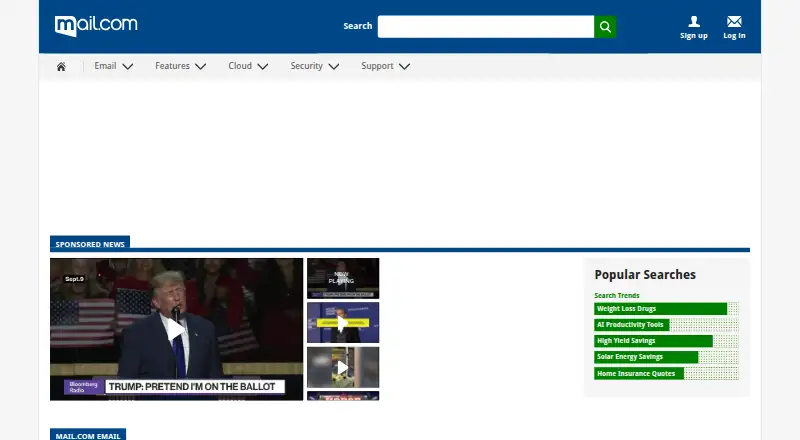Click the Sign up text label
This screenshot has height=440, width=800.
pos(694,36)
